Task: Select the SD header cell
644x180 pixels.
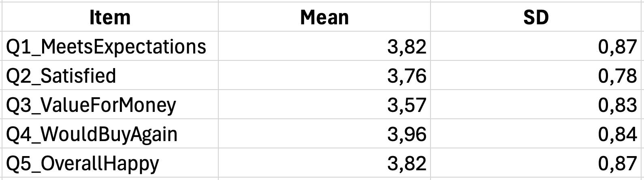Action: [x=536, y=17]
